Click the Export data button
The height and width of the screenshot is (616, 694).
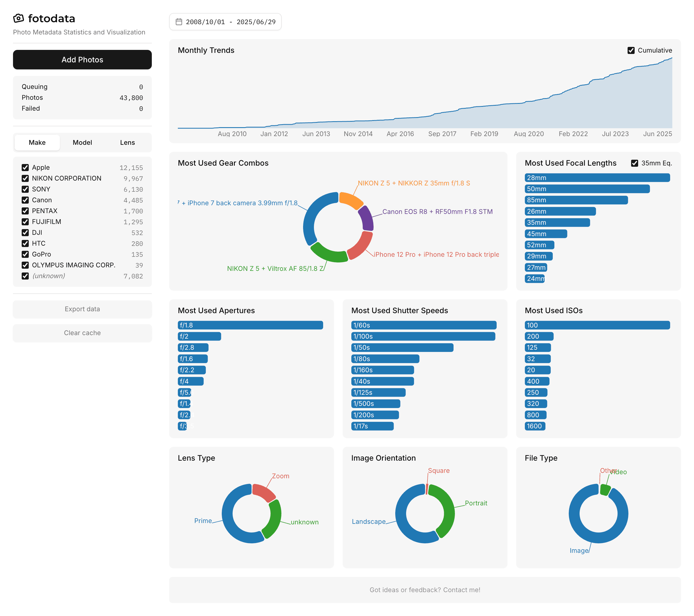pos(82,309)
